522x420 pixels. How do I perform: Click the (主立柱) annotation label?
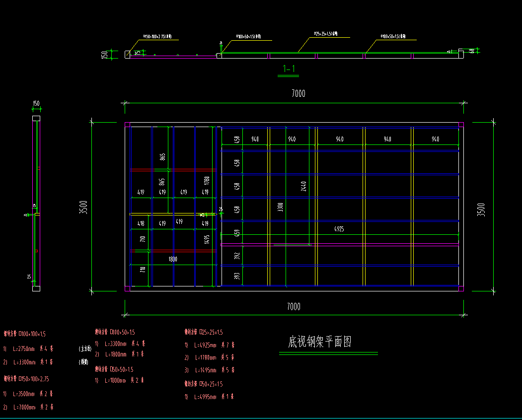[x=85, y=349]
